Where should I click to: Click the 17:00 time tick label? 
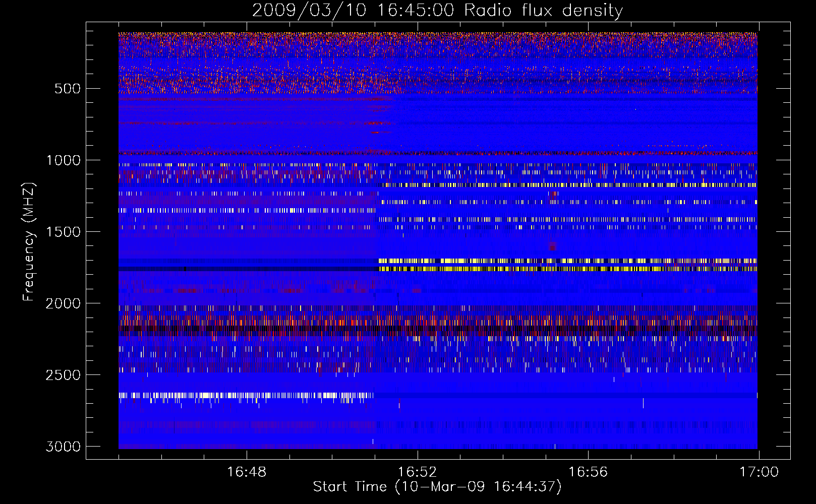pos(759,472)
